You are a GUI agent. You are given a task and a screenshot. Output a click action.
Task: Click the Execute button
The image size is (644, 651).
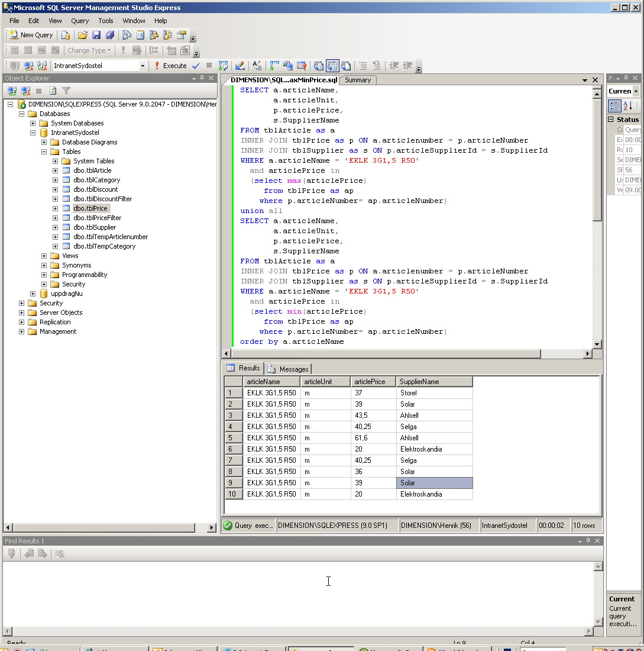[x=170, y=66]
